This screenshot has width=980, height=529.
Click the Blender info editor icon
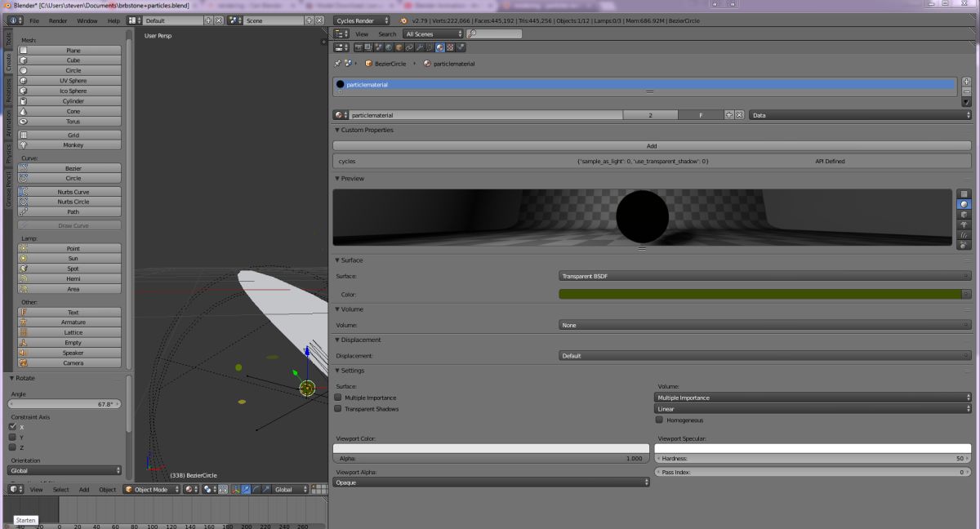[15, 20]
